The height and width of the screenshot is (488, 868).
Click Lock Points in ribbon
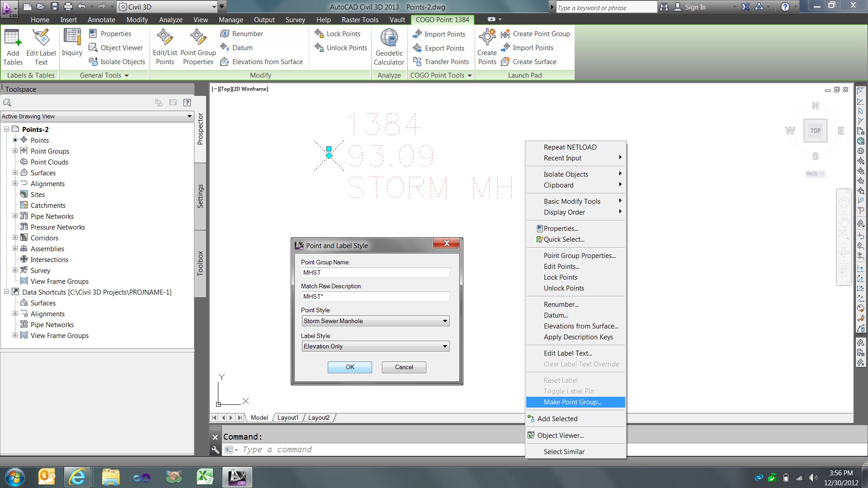click(343, 34)
